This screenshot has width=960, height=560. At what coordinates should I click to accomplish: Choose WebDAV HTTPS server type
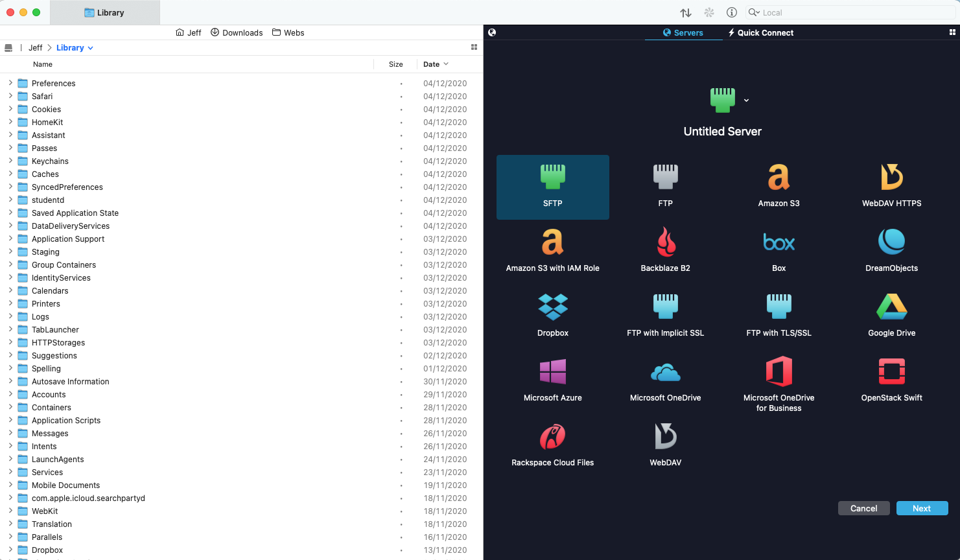891,187
